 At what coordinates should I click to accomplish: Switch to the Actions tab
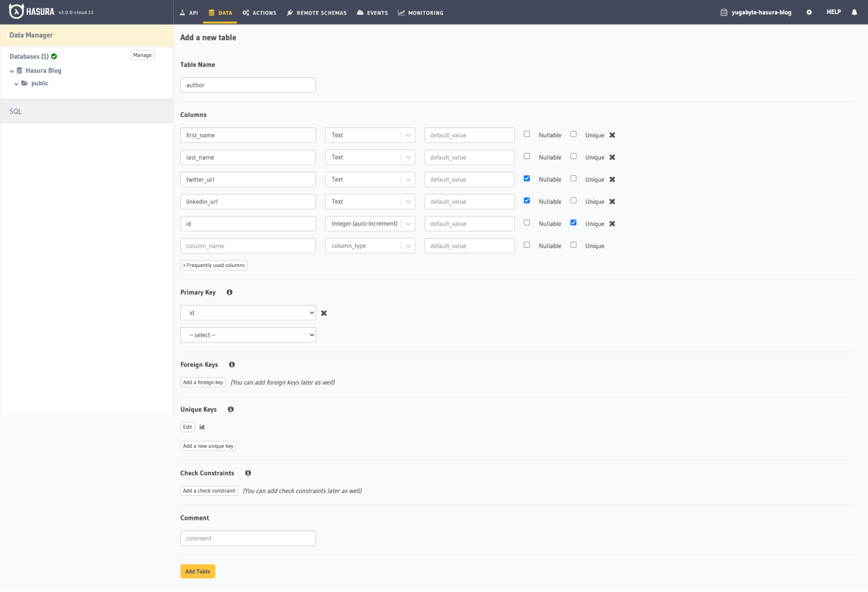coord(259,13)
